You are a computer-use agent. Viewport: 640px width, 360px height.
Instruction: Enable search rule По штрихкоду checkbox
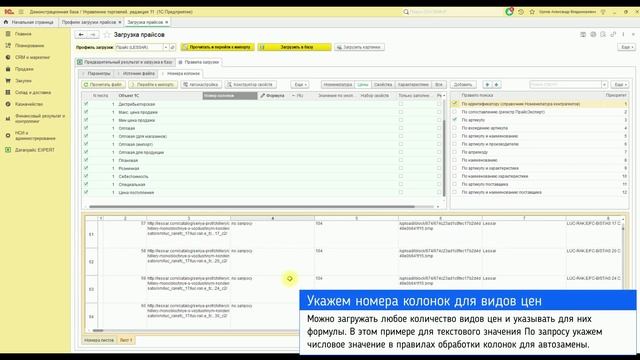coord(455,152)
